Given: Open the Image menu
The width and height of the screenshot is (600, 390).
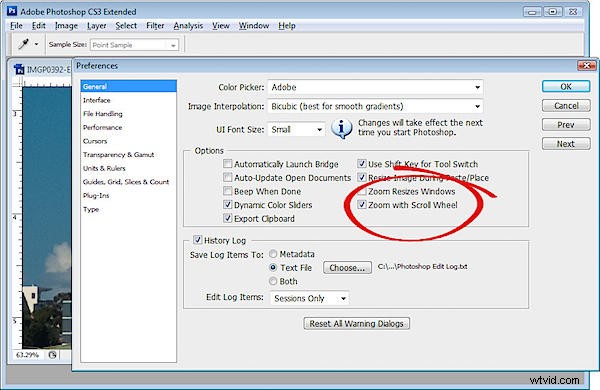Looking at the screenshot, I should tap(66, 26).
